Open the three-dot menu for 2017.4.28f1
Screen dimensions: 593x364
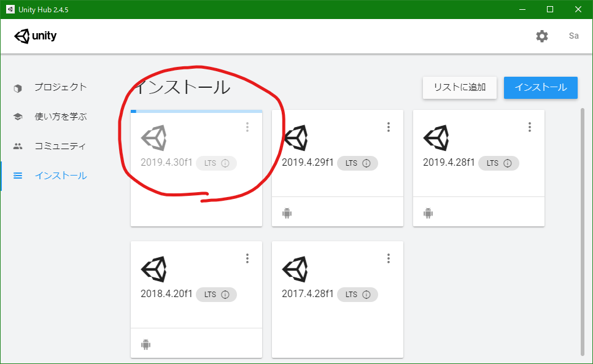389,258
